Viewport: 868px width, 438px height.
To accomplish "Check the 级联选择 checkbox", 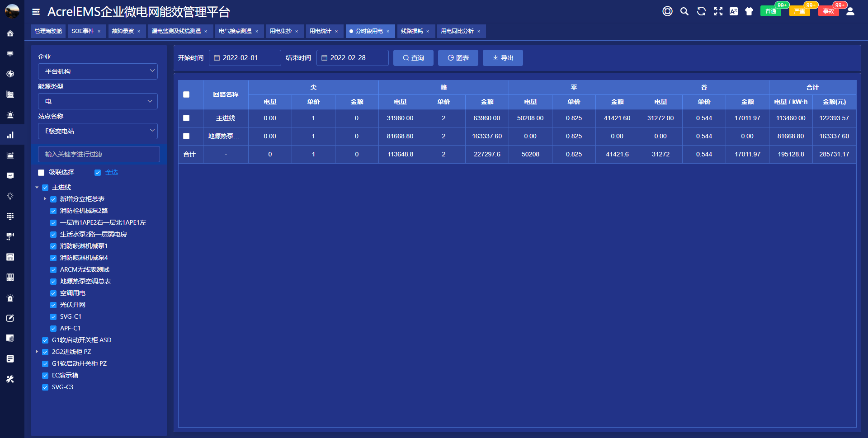I will point(41,173).
